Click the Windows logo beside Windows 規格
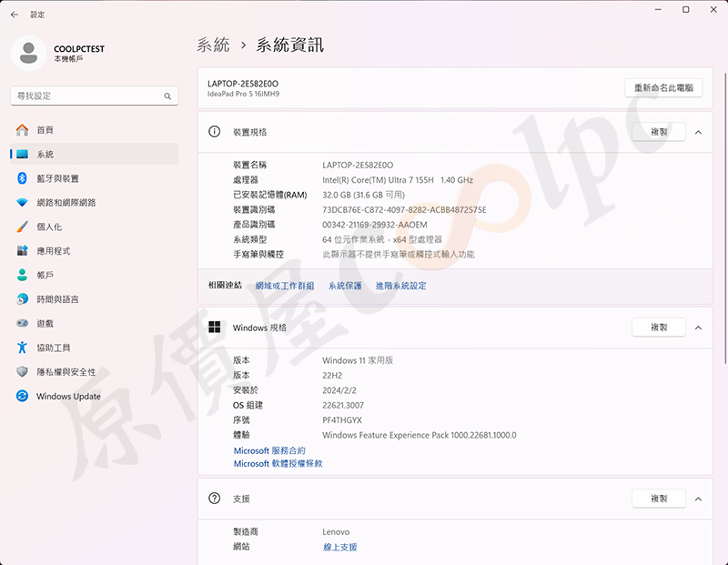This screenshot has width=728, height=565. pyautogui.click(x=215, y=328)
